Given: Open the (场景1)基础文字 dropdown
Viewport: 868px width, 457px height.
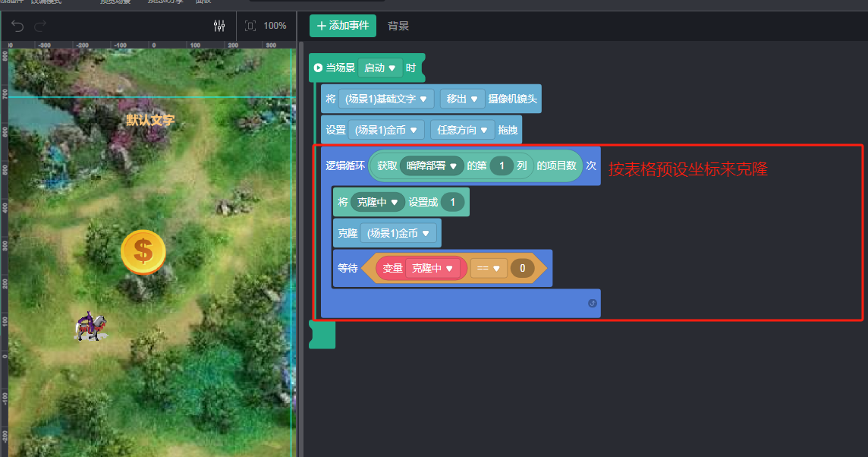Looking at the screenshot, I should coord(386,99).
